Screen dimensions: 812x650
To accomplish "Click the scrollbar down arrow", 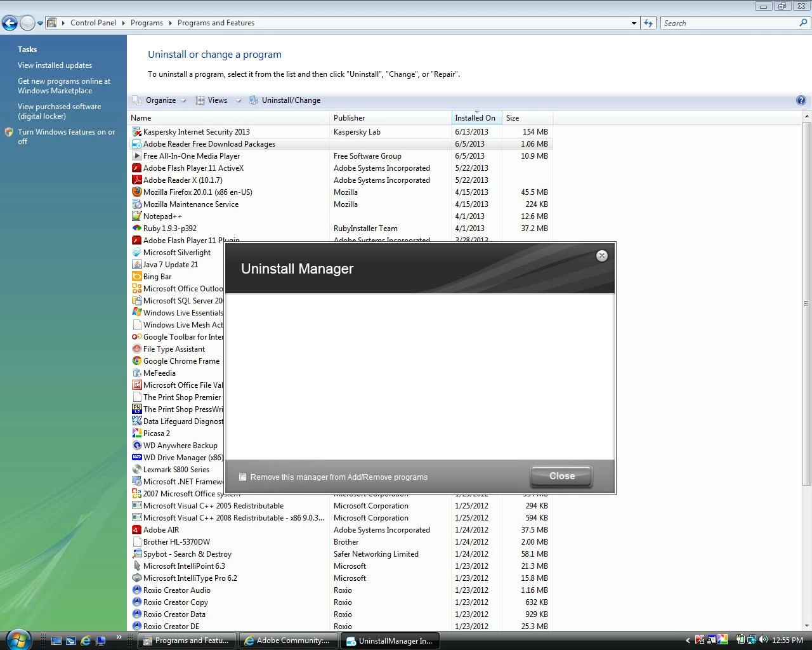I will coord(806,625).
